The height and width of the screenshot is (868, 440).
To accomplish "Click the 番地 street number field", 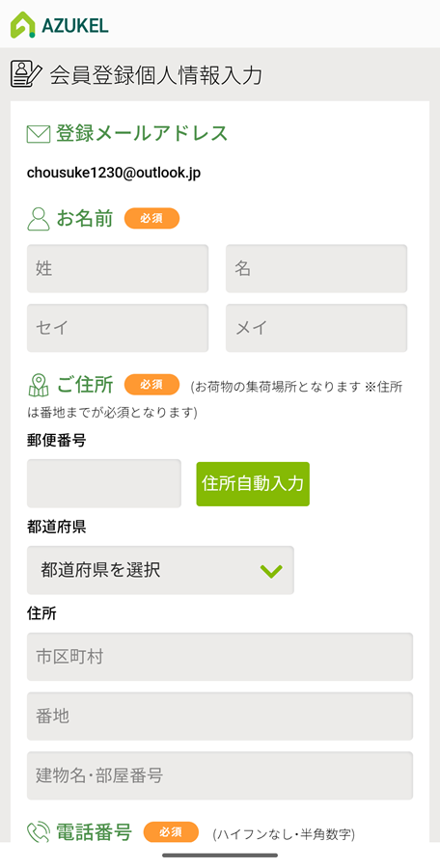I will point(220,717).
